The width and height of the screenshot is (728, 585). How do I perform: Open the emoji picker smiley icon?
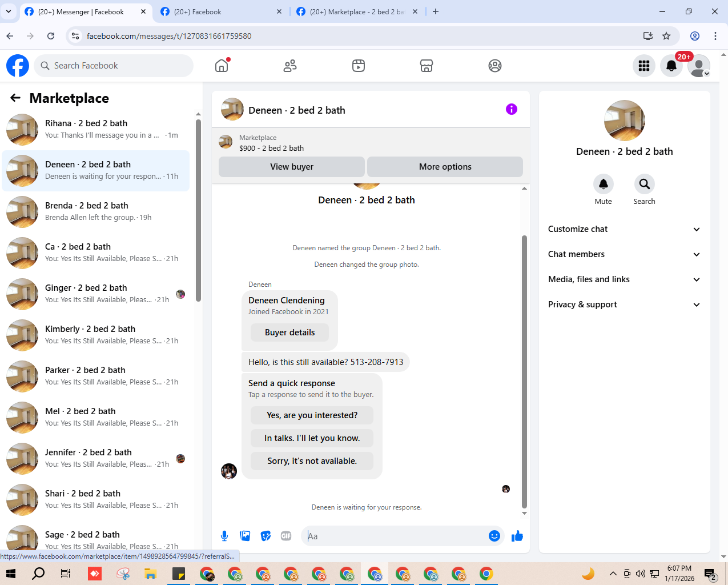pos(494,536)
